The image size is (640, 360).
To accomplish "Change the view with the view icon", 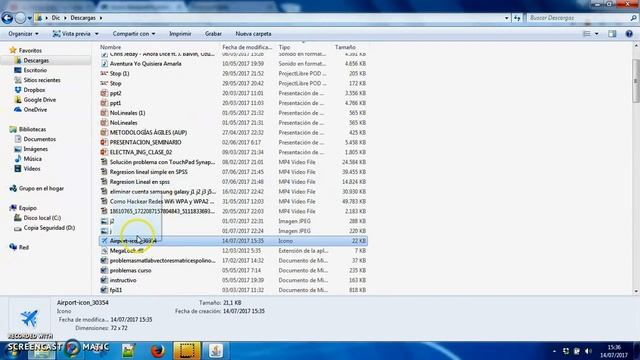I will (587, 34).
